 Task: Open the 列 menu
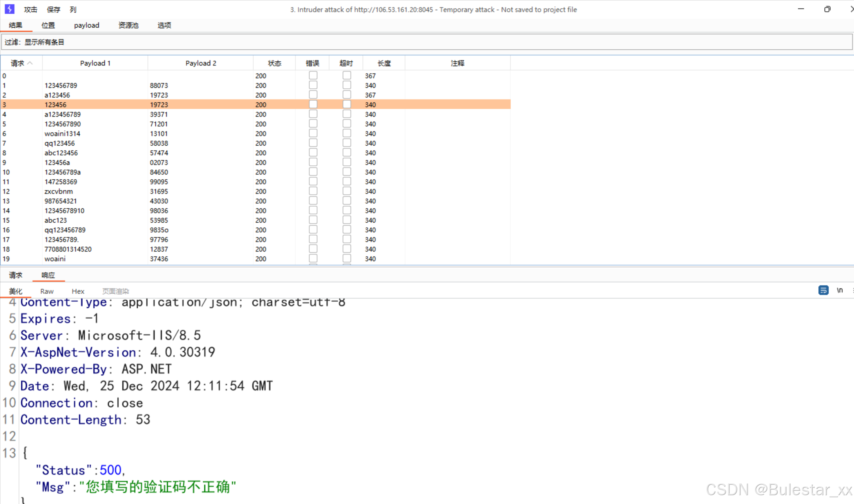(73, 9)
